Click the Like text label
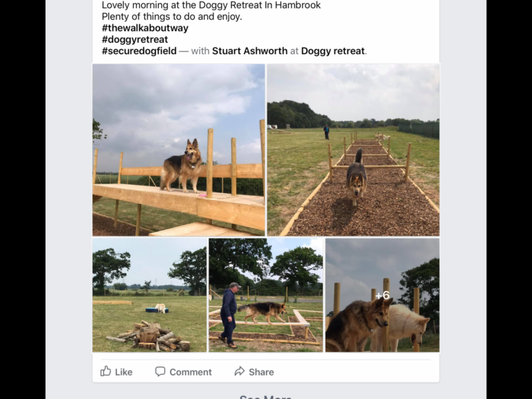Screen dimensions: 532x399 click(x=124, y=372)
